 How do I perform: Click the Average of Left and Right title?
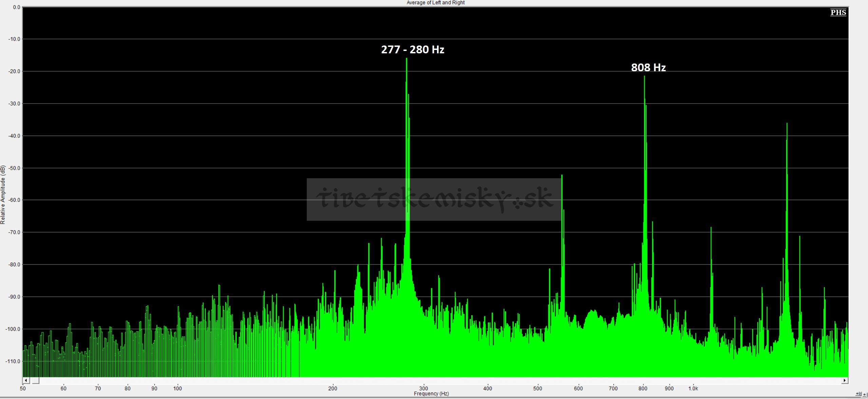point(435,3)
